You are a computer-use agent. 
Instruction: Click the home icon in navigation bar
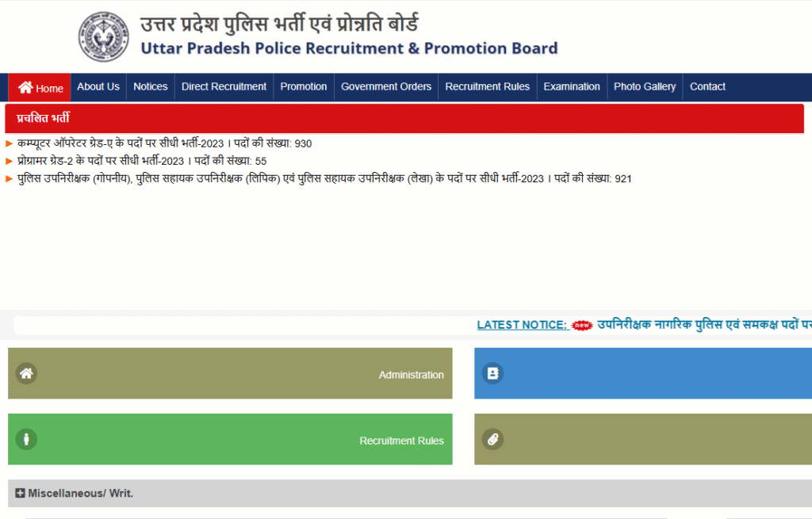pos(25,87)
